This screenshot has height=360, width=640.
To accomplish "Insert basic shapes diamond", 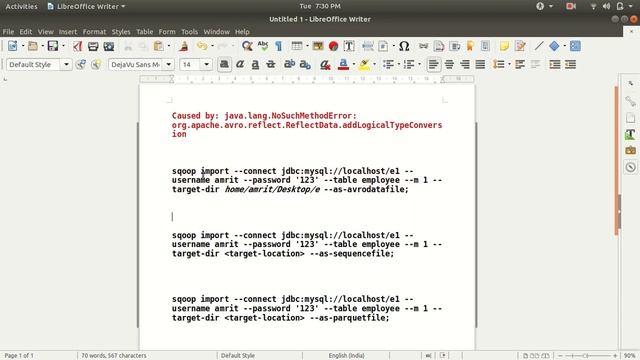I will click(554, 46).
